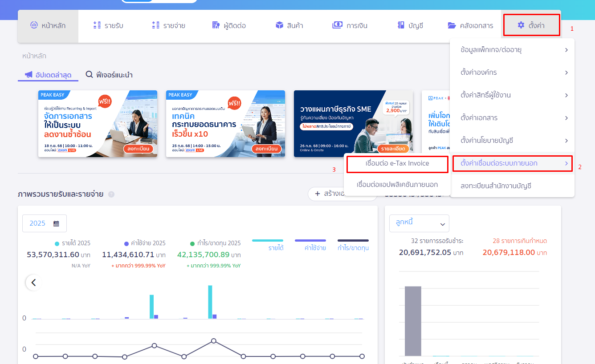Viewport: 595px width, 364px height.
Task: Click the รายจ่าย coins icon
Action: 155,25
